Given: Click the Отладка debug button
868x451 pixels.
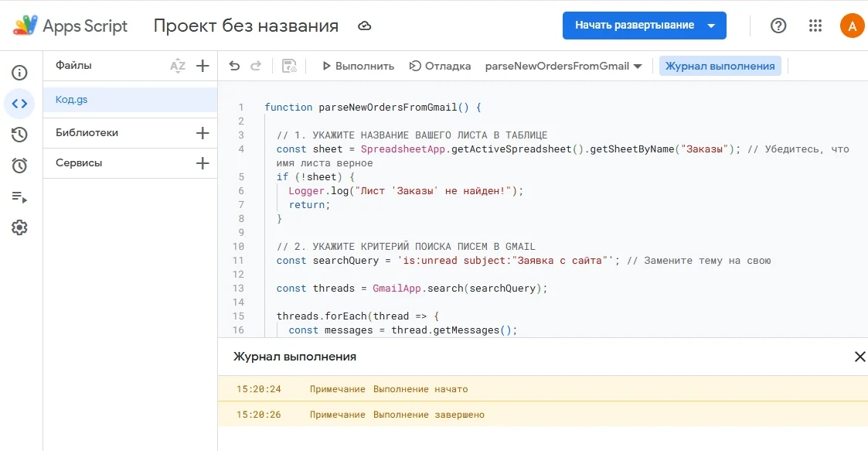Looking at the screenshot, I should point(440,66).
